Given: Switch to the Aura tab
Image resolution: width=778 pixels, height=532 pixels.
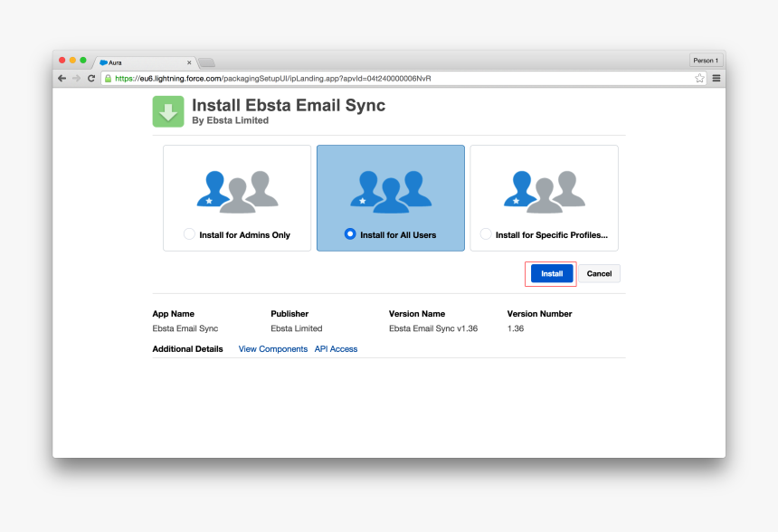Looking at the screenshot, I should 145,62.
